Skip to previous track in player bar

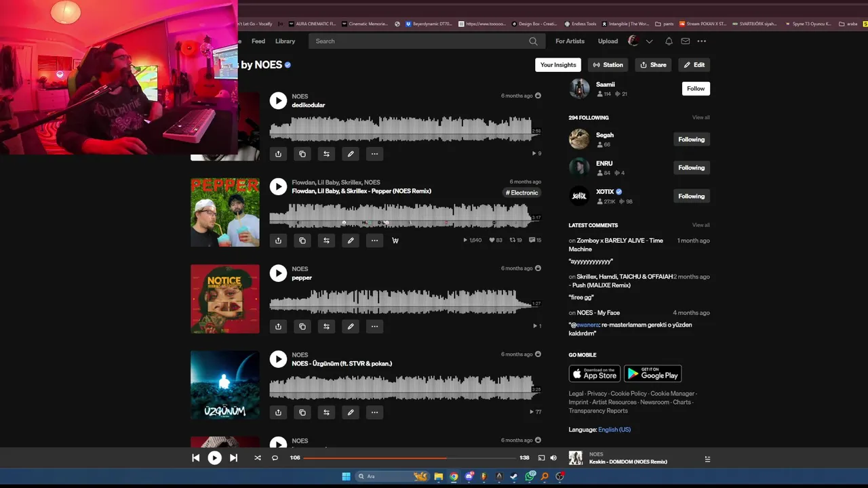(195, 458)
